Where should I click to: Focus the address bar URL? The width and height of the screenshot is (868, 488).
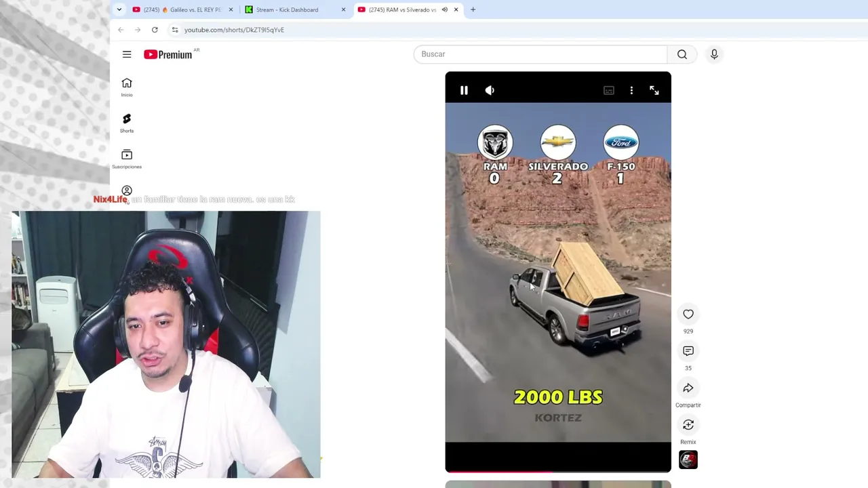234,30
